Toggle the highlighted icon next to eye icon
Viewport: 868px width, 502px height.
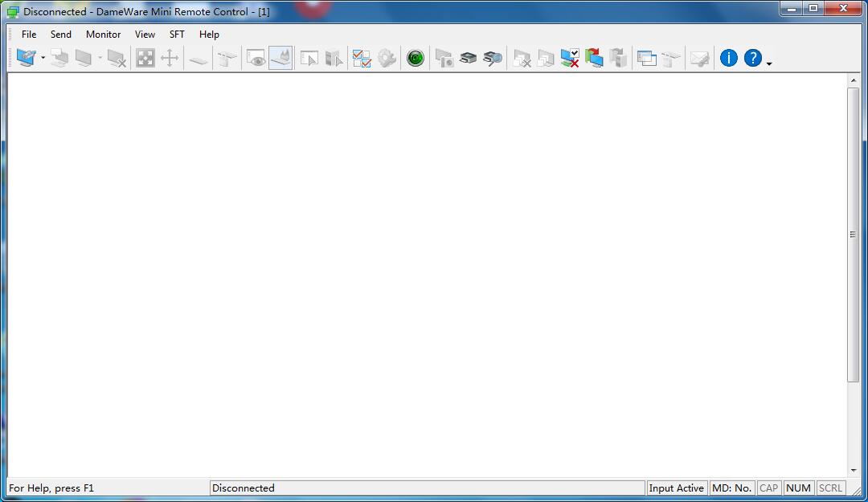pos(280,58)
